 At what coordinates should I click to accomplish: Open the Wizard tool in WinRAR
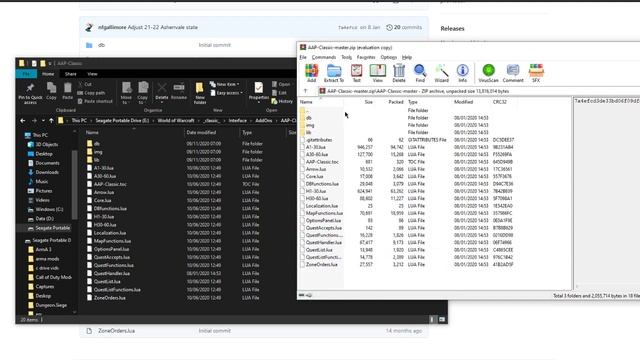[442, 73]
